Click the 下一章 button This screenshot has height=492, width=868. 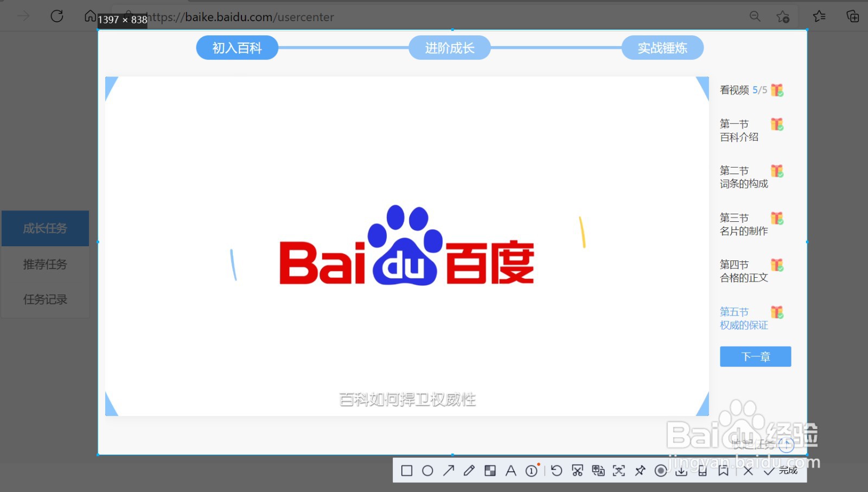tap(755, 356)
